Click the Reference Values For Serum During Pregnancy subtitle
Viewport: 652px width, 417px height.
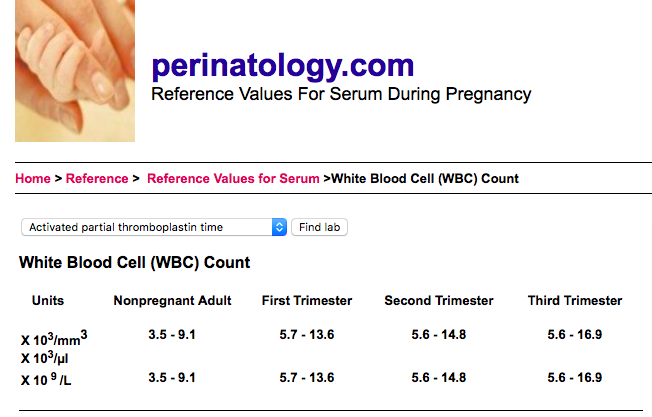point(341,94)
